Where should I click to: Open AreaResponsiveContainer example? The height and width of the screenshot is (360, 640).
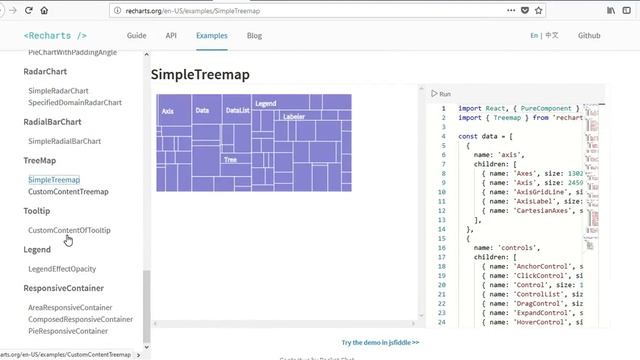point(70,307)
